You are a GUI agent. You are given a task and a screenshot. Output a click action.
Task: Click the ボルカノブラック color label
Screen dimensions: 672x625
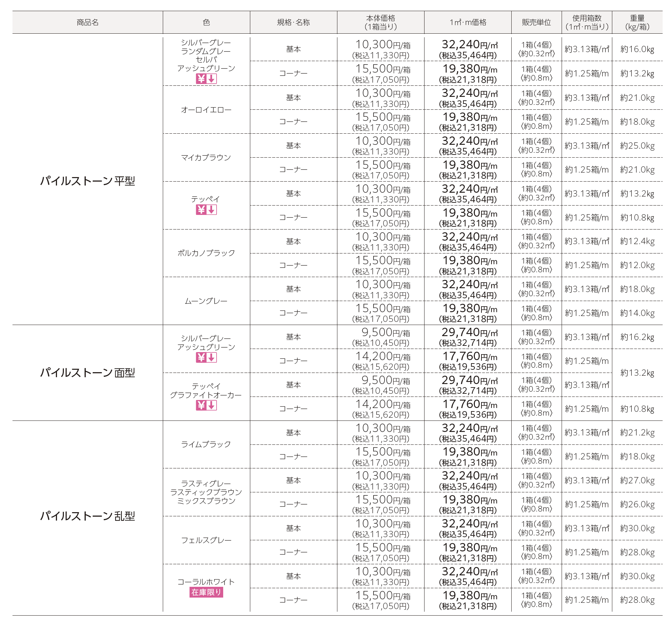[x=206, y=253]
